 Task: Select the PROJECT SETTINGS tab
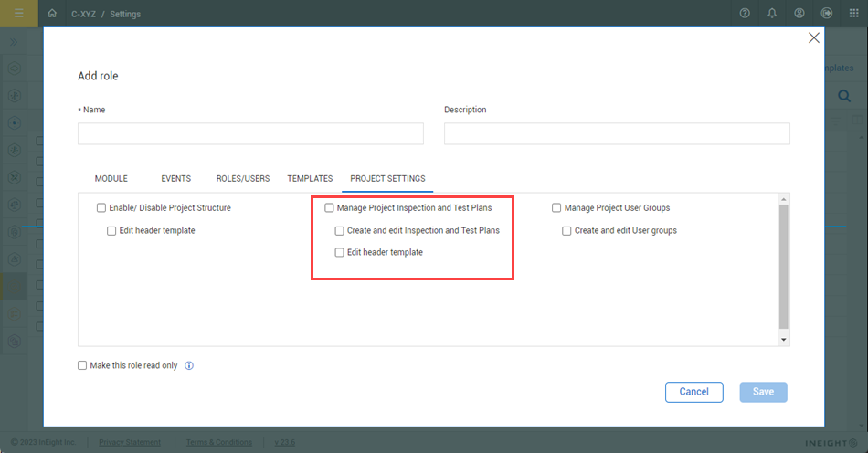click(x=387, y=179)
